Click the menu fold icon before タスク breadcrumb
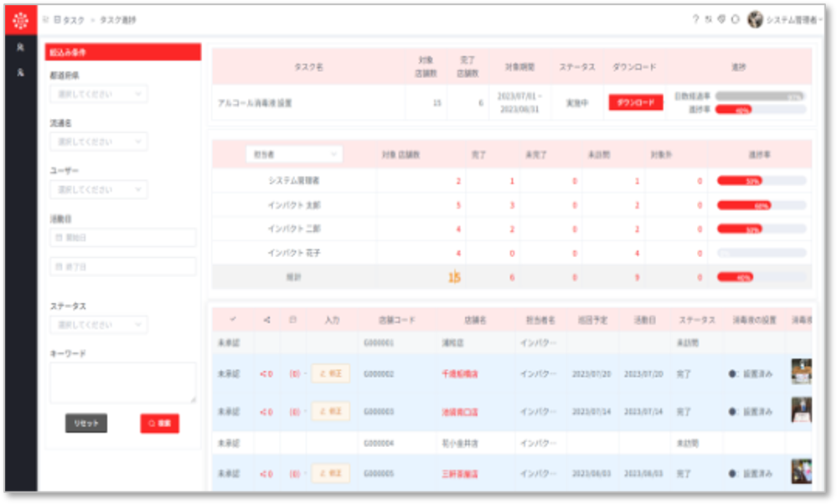Screen dimensions: 837x504 46,20
